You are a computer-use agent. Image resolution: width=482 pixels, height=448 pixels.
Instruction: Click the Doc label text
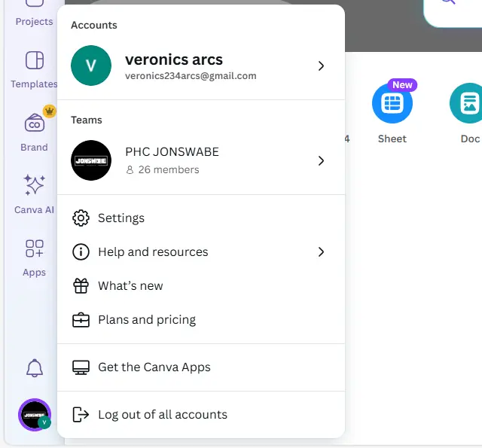(470, 139)
